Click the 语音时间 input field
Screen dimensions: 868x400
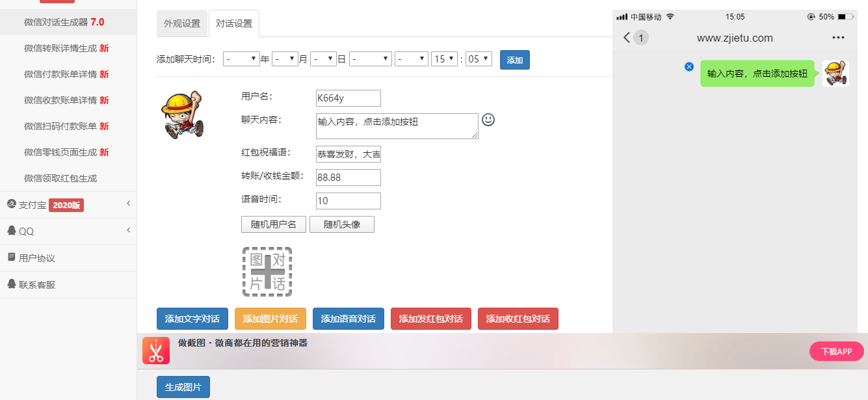(x=349, y=201)
